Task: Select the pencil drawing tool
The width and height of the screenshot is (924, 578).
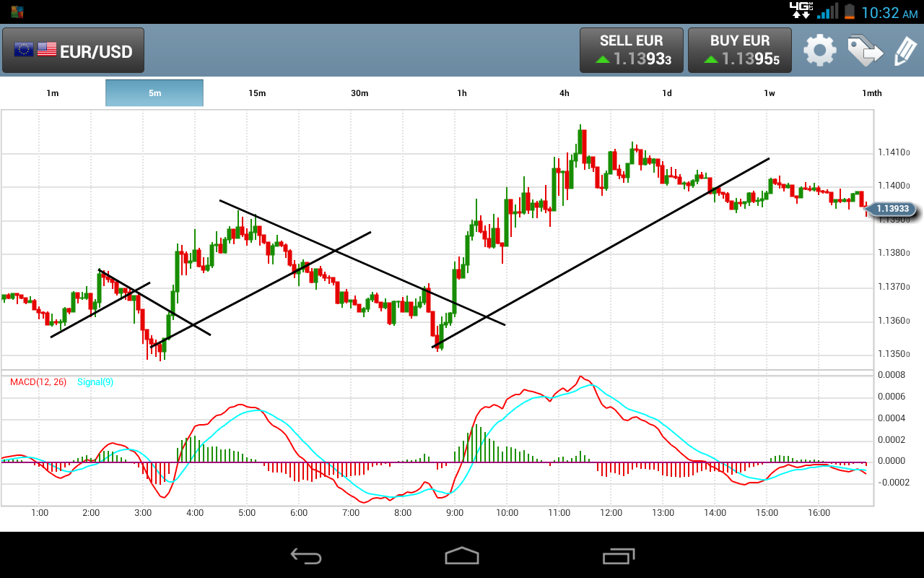Action: [x=905, y=51]
